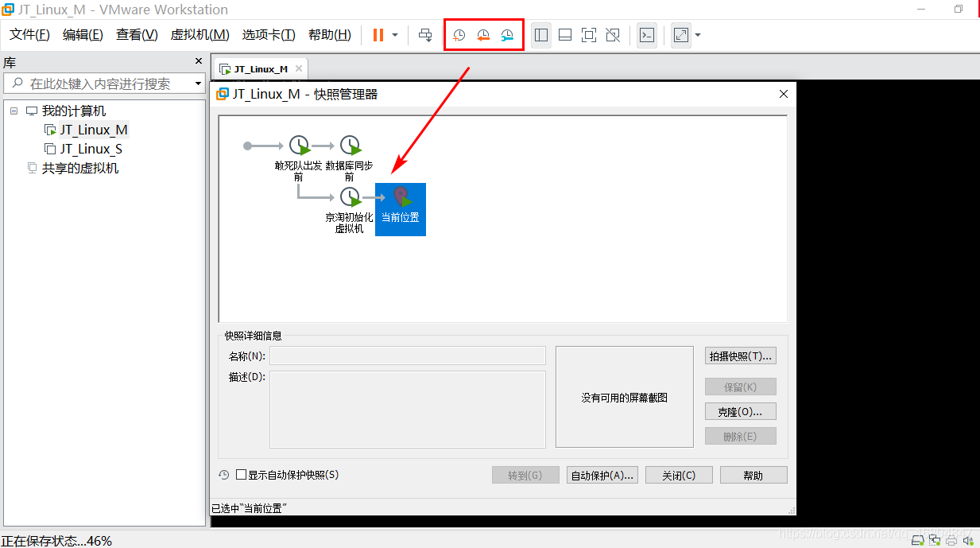Click the sound card status bar icon

(x=966, y=541)
